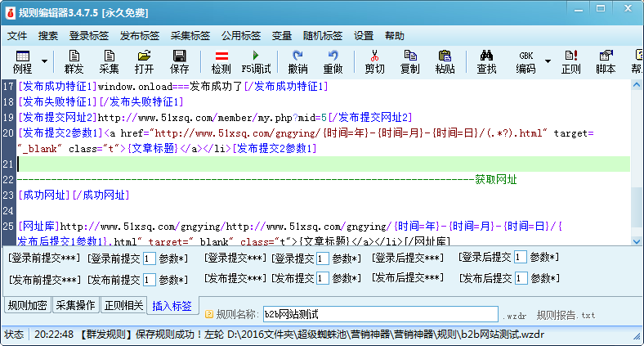The height and width of the screenshot is (346, 644).
Task: Save the rule with the 保存 icon
Action: pos(179,61)
